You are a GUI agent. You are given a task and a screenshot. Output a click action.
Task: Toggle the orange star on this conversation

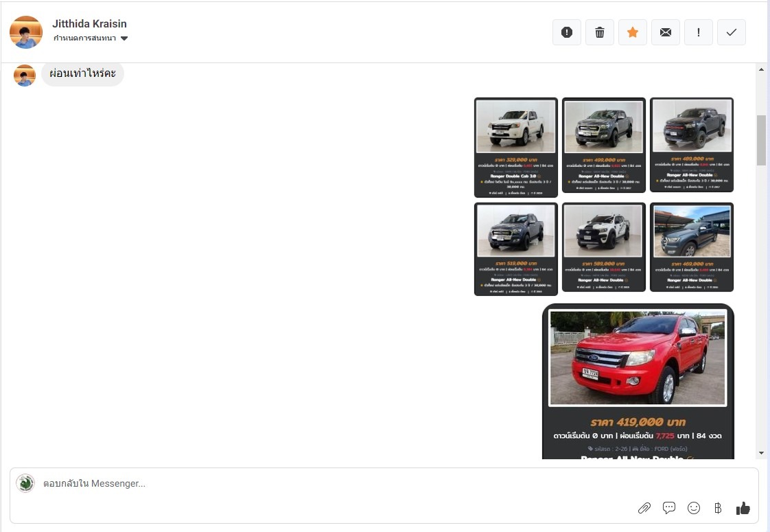[x=633, y=32]
